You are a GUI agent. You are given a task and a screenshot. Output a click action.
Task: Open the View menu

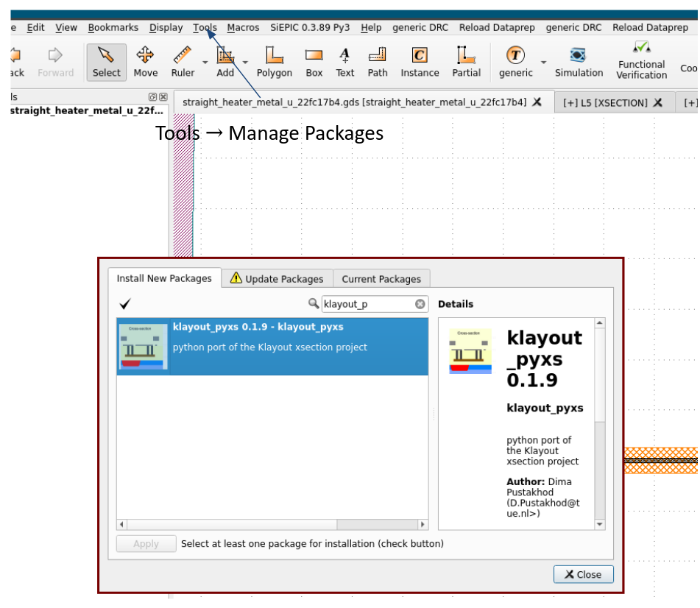pyautogui.click(x=66, y=28)
